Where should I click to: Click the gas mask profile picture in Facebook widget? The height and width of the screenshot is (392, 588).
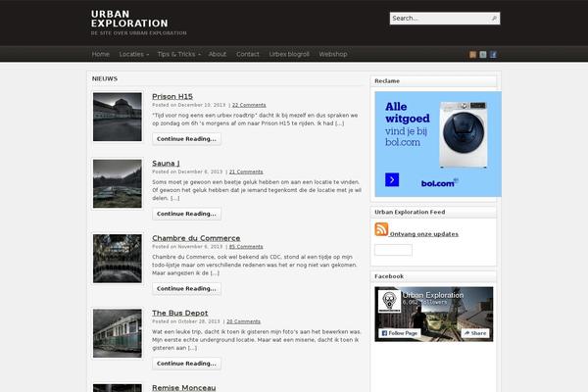coord(390,301)
